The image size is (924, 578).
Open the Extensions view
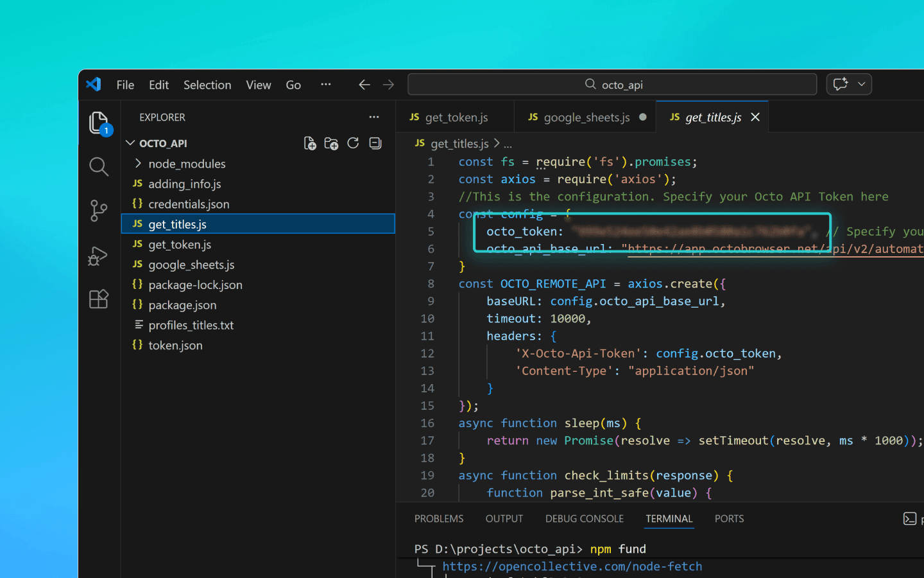pos(98,299)
